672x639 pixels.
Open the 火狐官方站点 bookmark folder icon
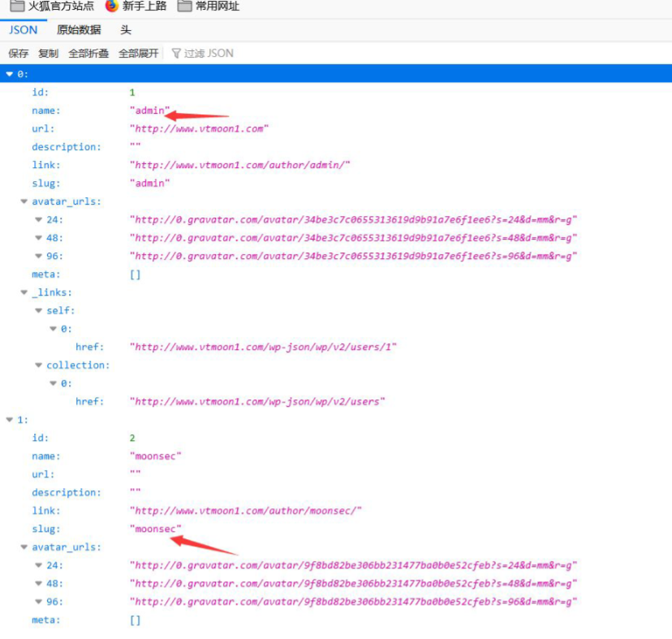[16, 6]
